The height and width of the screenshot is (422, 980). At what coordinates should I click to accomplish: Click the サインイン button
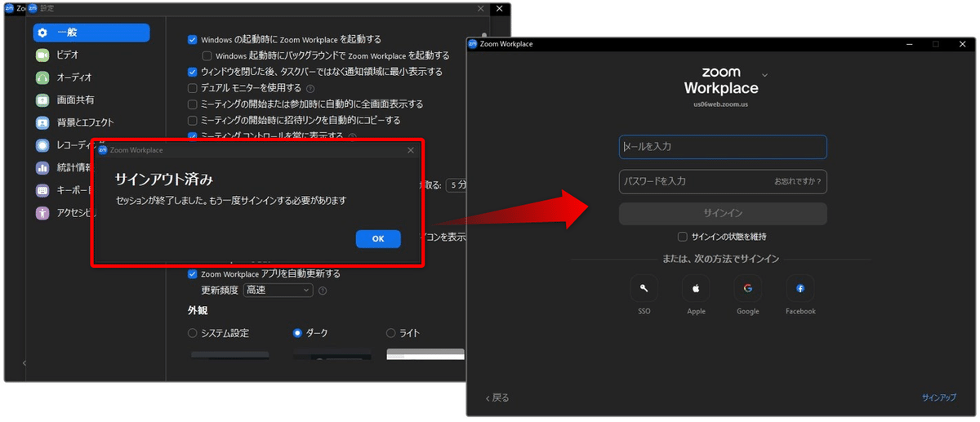[723, 214]
